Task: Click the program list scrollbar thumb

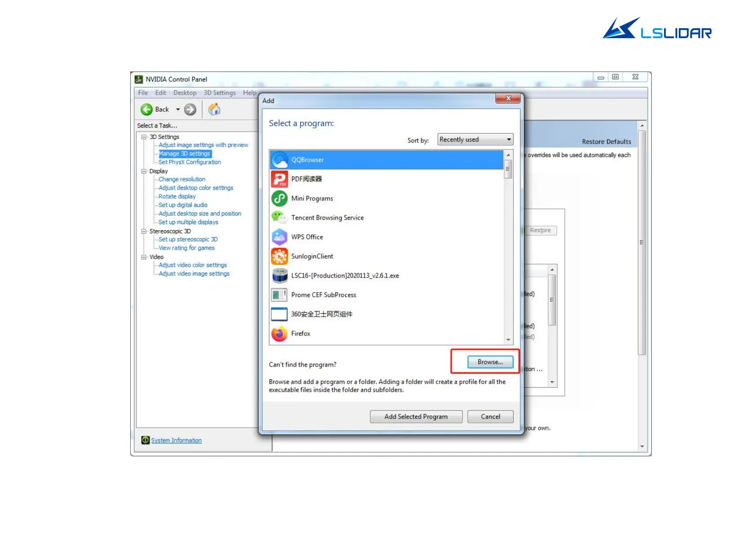Action: pyautogui.click(x=508, y=169)
